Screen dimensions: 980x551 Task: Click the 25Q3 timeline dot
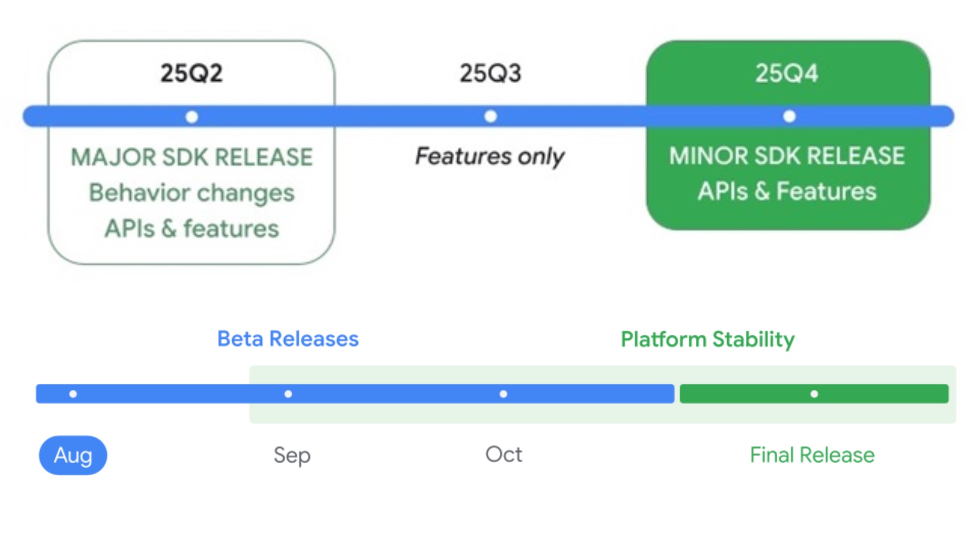point(491,116)
